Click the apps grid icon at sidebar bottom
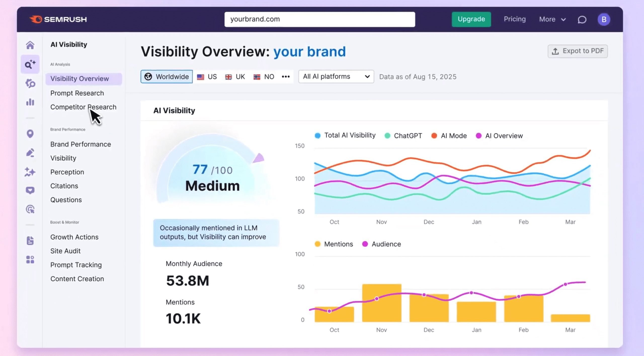Viewport: 644px width, 356px height. tap(30, 260)
